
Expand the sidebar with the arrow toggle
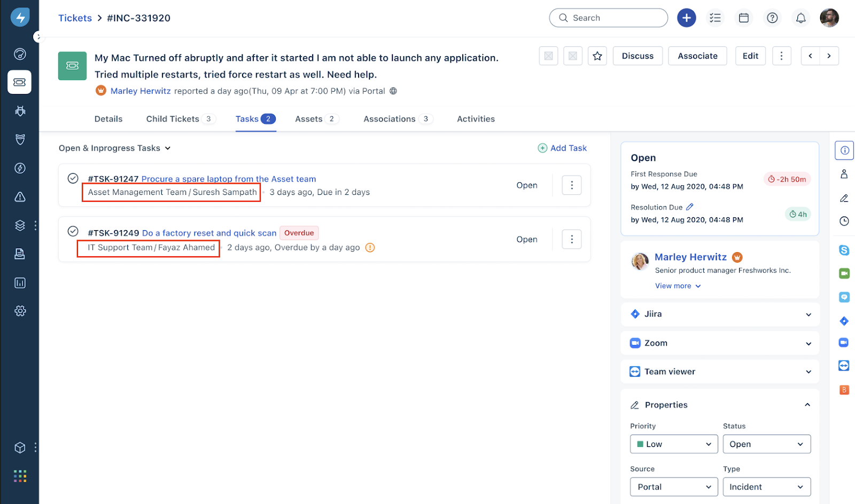(38, 37)
